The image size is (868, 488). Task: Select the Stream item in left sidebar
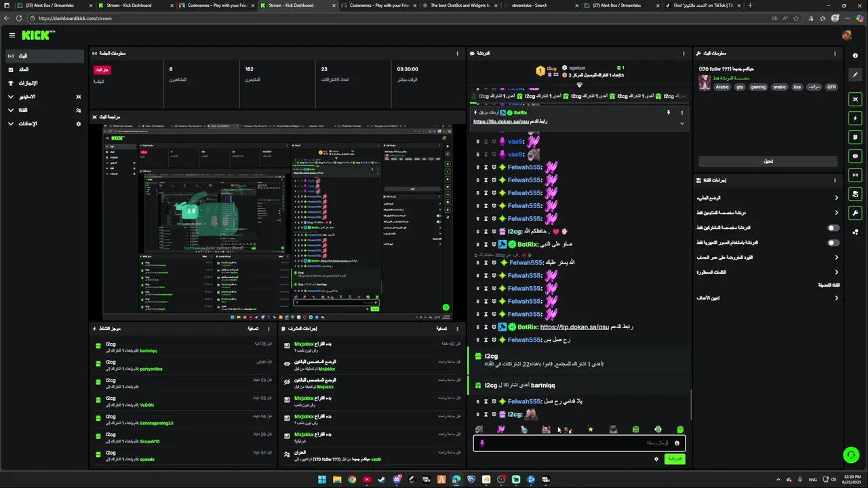point(45,56)
